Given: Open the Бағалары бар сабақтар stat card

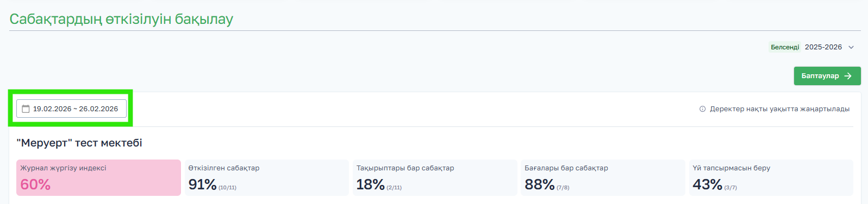Looking at the screenshot, I should [x=603, y=177].
